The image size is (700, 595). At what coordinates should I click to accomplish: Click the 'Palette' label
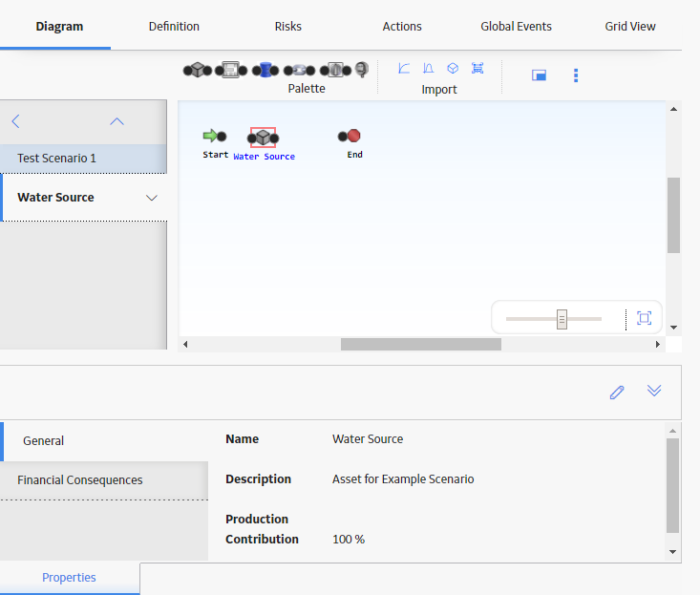pyautogui.click(x=307, y=89)
